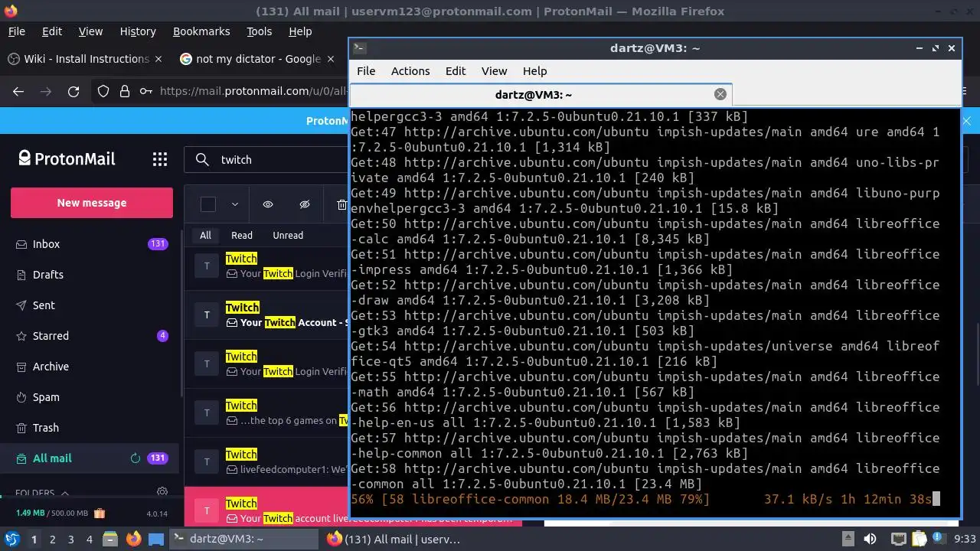
Task: Focus the dartz@VM3 terminal taskbar button
Action: tap(243, 539)
